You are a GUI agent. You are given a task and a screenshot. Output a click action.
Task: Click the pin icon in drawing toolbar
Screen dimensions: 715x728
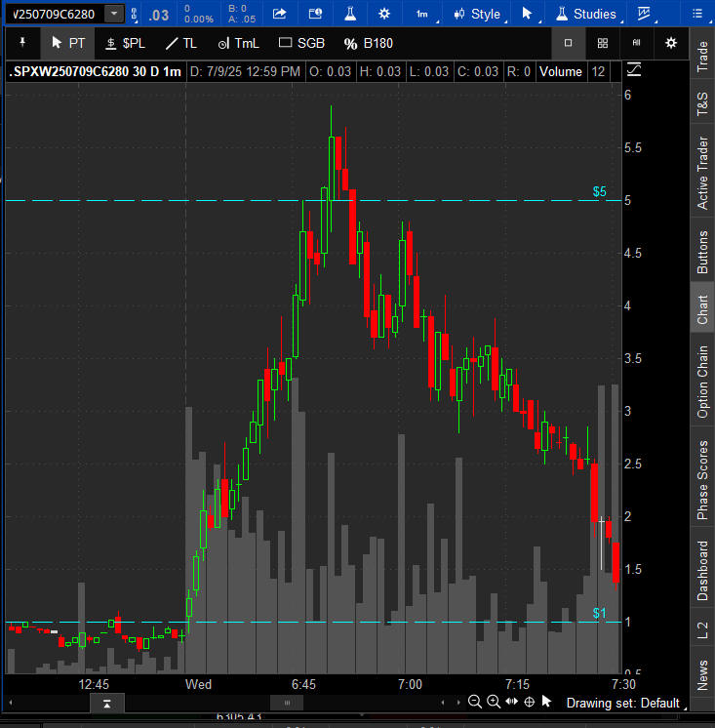coord(22,43)
